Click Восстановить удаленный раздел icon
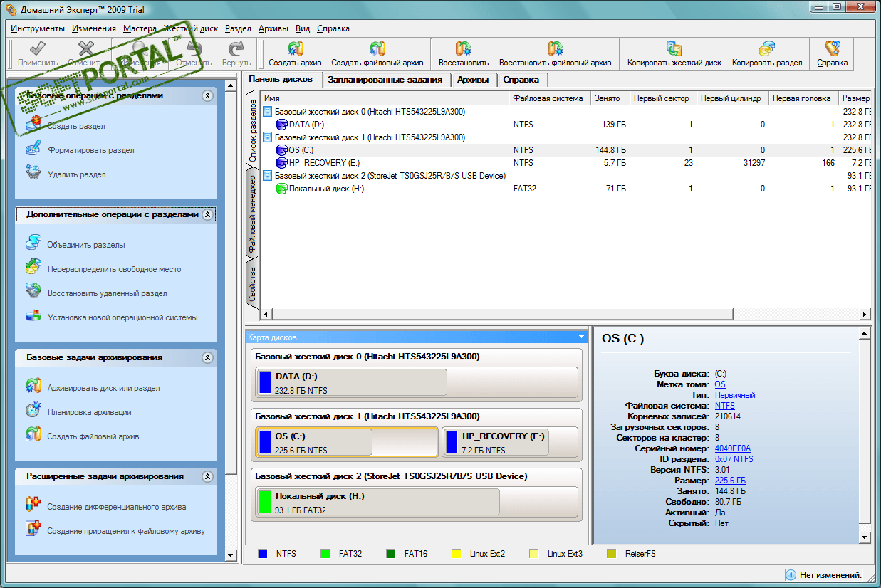 (33, 292)
